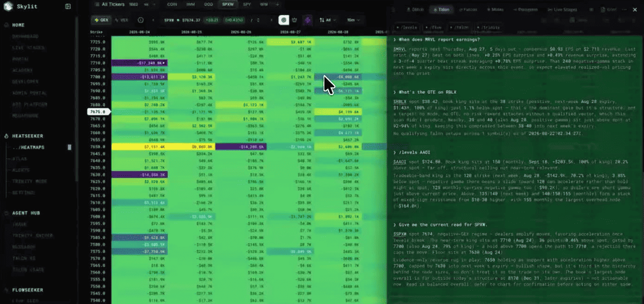
Task: Click the All Tickers label
Action: click(113, 4)
